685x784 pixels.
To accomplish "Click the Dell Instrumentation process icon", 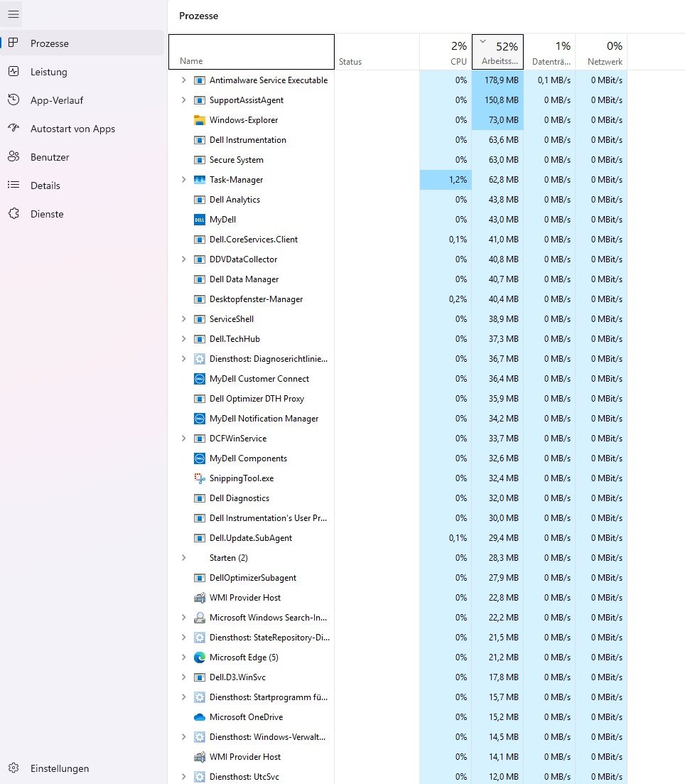I will point(200,140).
